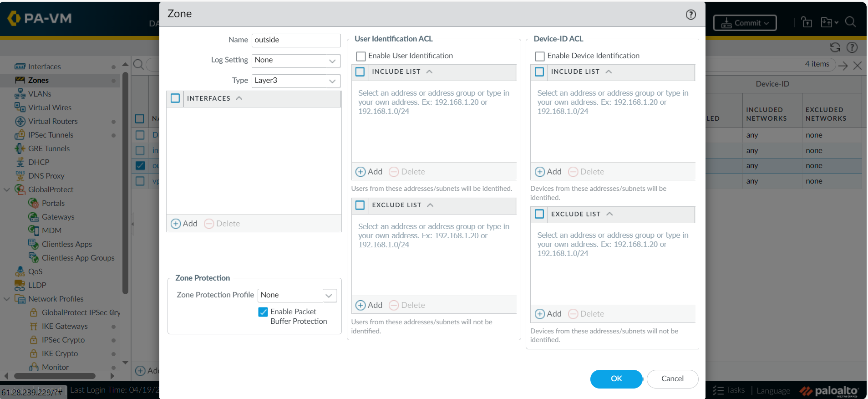Click the help icon in Zone dialog header
The image size is (868, 399).
click(690, 15)
